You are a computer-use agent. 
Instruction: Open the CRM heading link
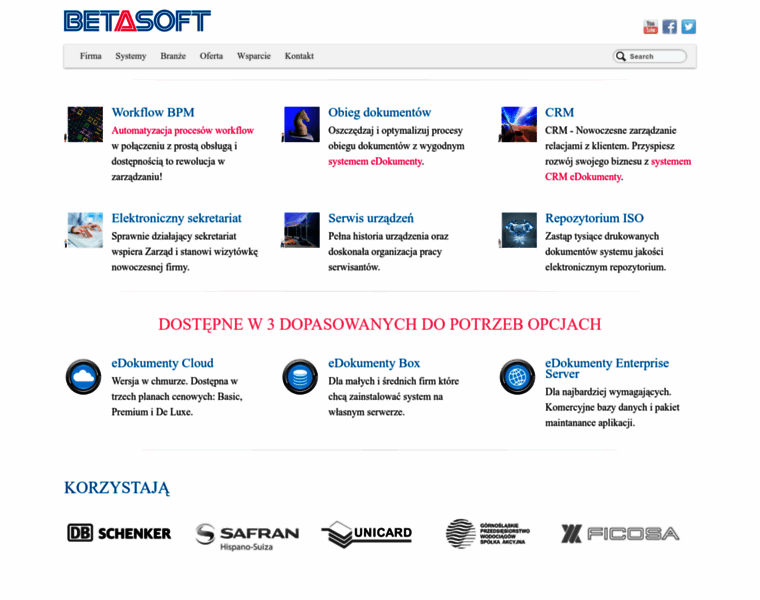click(559, 112)
